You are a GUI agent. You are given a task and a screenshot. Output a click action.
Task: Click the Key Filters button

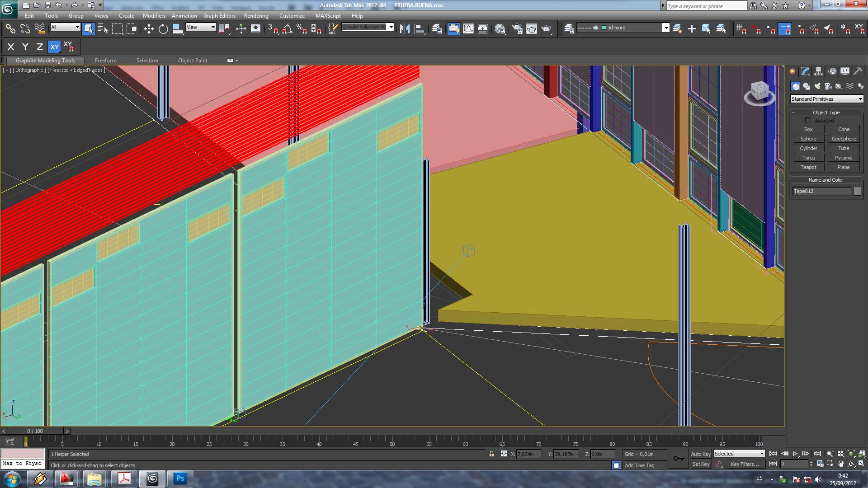(745, 464)
